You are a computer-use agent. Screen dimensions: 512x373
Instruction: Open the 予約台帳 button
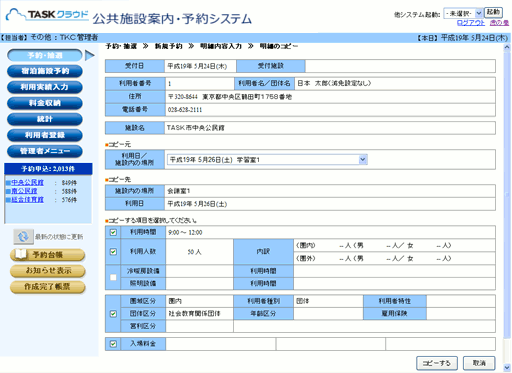coord(48,255)
